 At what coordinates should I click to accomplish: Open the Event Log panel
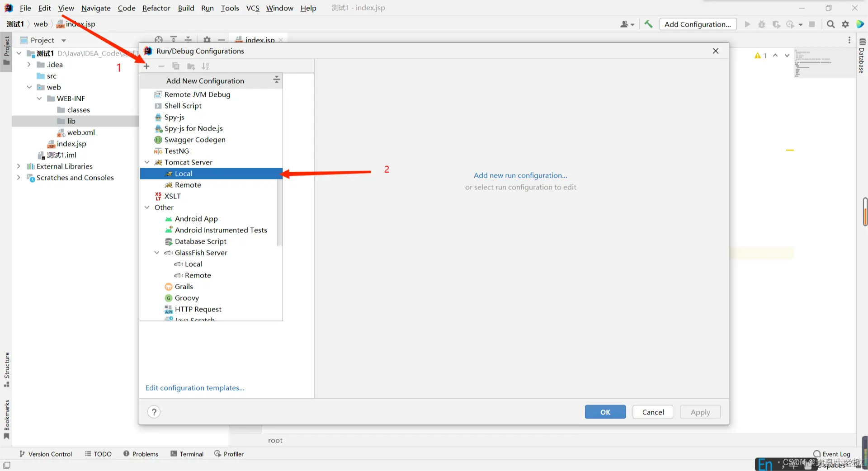click(832, 454)
